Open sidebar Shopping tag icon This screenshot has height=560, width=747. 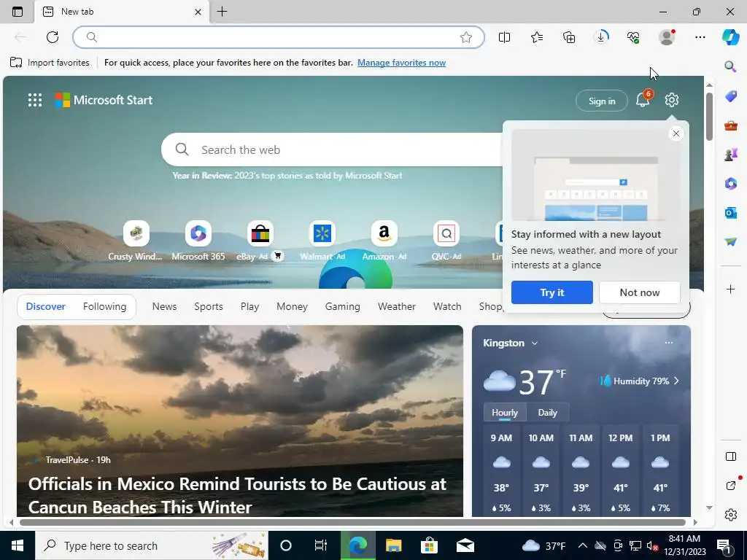[x=731, y=97]
